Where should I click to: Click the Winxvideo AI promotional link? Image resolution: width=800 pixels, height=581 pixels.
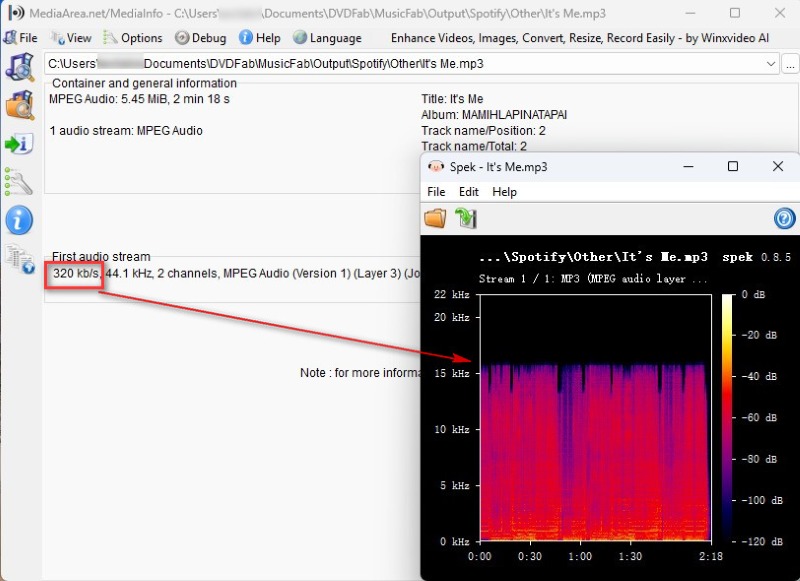(580, 38)
